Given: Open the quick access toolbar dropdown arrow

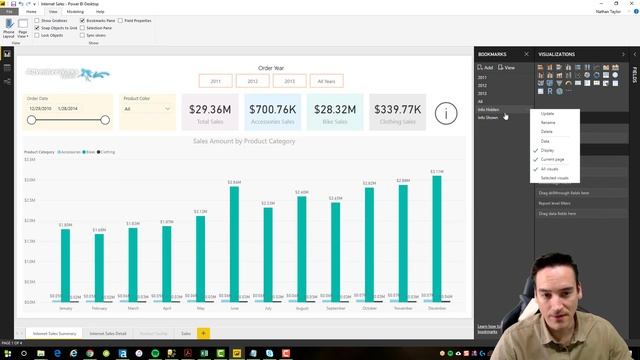Looking at the screenshot, I should [35, 4].
